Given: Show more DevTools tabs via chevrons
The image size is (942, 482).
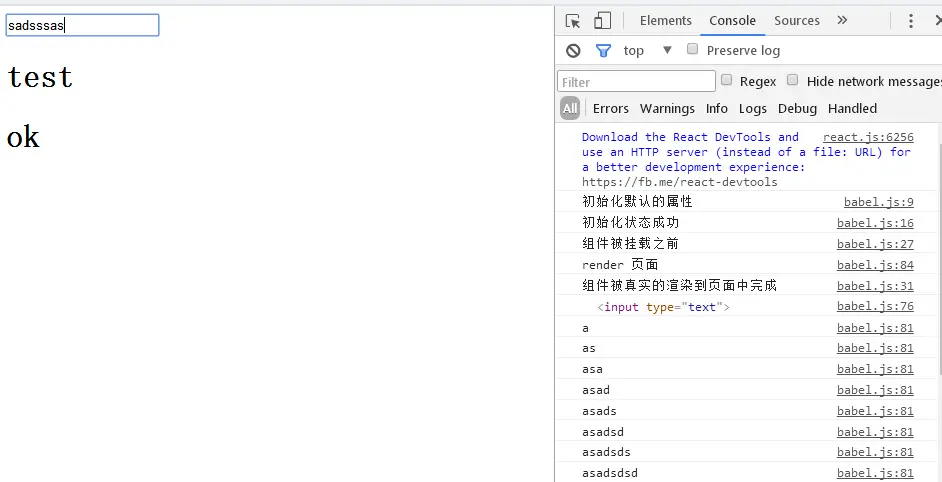Looking at the screenshot, I should tap(842, 20).
